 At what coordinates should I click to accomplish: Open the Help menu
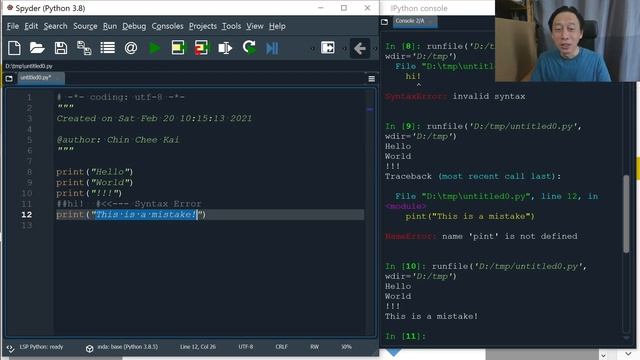point(277,26)
